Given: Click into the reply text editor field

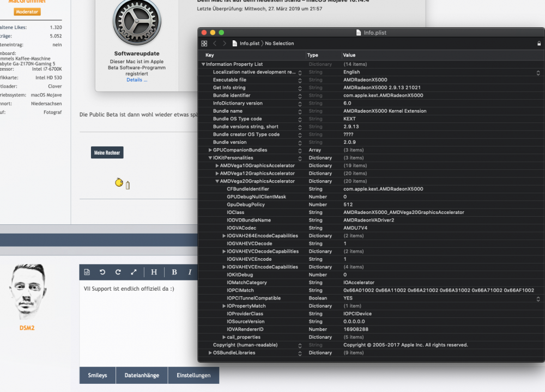Looking at the screenshot, I should 139,323.
